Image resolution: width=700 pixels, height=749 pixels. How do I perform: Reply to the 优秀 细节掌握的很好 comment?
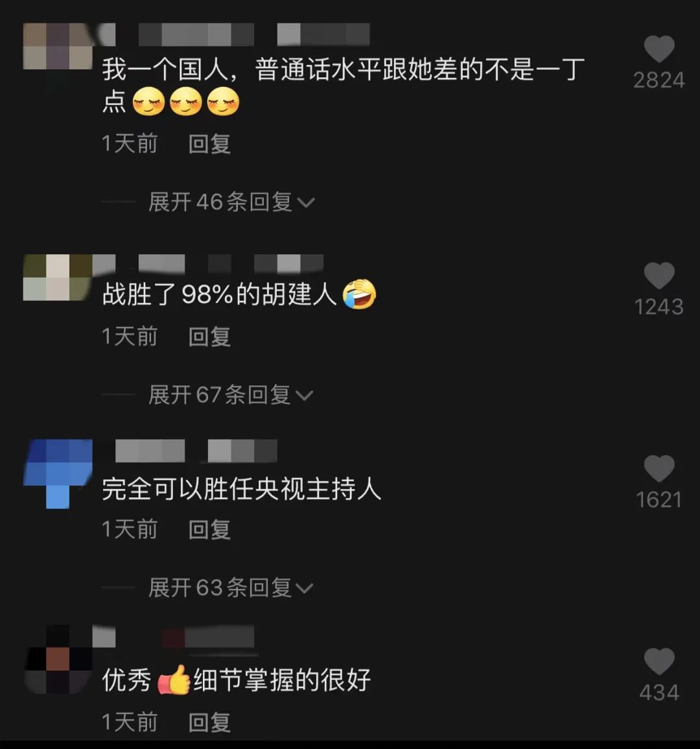209,722
